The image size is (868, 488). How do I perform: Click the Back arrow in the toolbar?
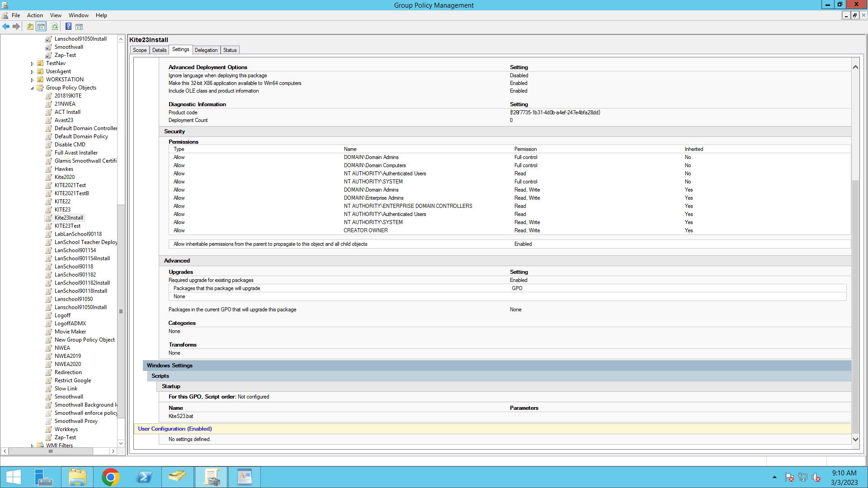coord(6,27)
